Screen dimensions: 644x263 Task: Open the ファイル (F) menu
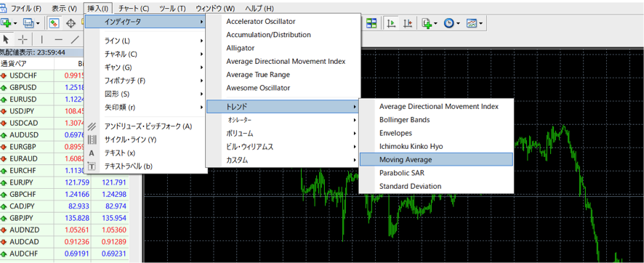(26, 8)
